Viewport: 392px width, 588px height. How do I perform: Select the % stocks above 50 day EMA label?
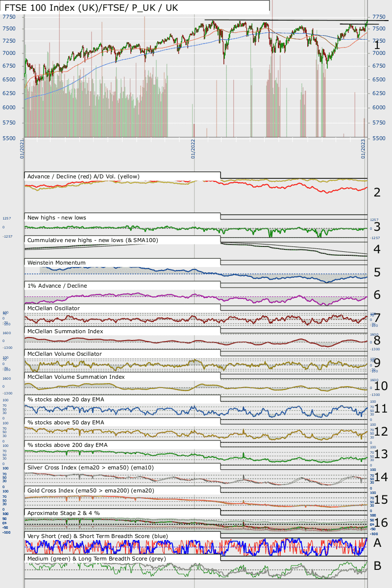pos(66,422)
